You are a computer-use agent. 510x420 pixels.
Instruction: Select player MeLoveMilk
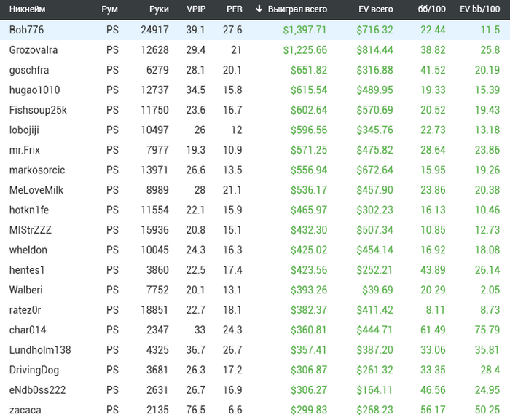pyautogui.click(x=36, y=190)
